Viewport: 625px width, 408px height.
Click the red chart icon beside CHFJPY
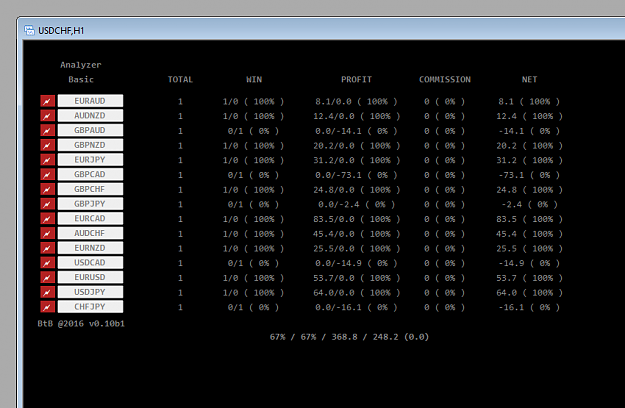pyautogui.click(x=47, y=307)
